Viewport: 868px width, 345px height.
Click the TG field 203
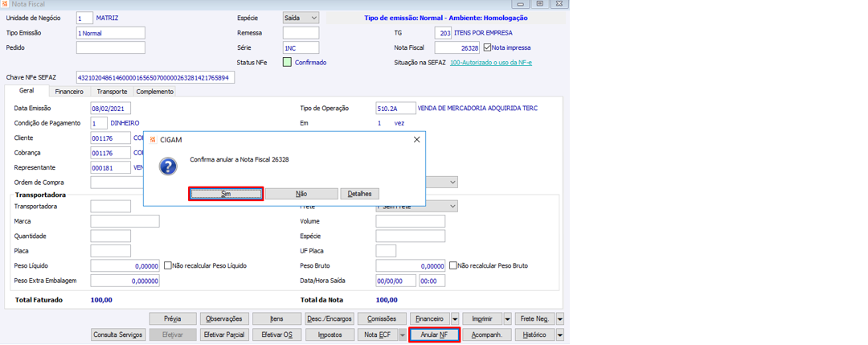tap(443, 33)
